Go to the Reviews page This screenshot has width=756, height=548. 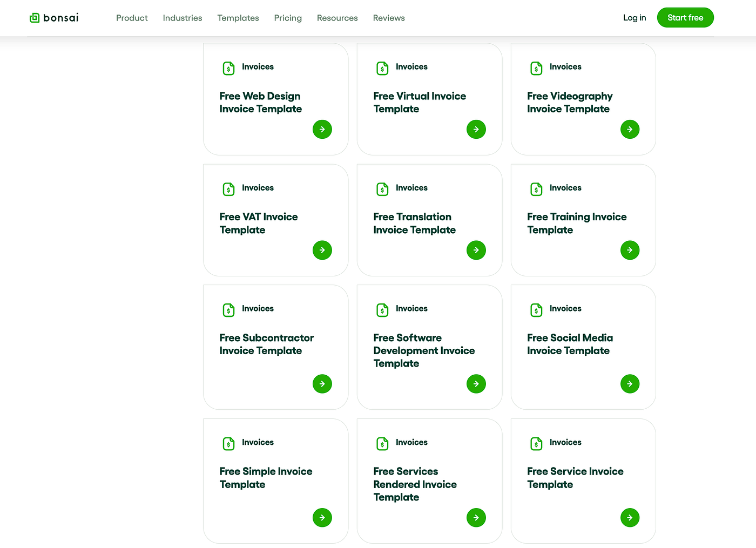tap(389, 18)
